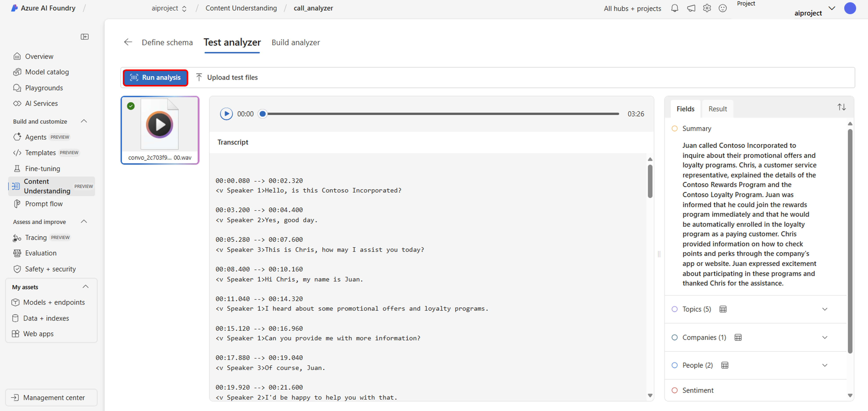The width and height of the screenshot is (868, 411).
Task: Click the sort arrows icon in Fields panel
Action: tap(841, 107)
